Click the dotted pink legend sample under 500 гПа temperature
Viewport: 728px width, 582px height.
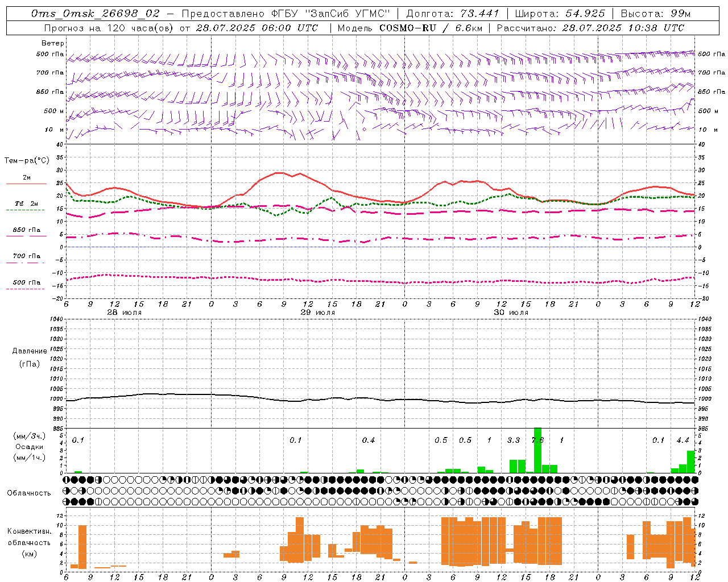pos(26,289)
